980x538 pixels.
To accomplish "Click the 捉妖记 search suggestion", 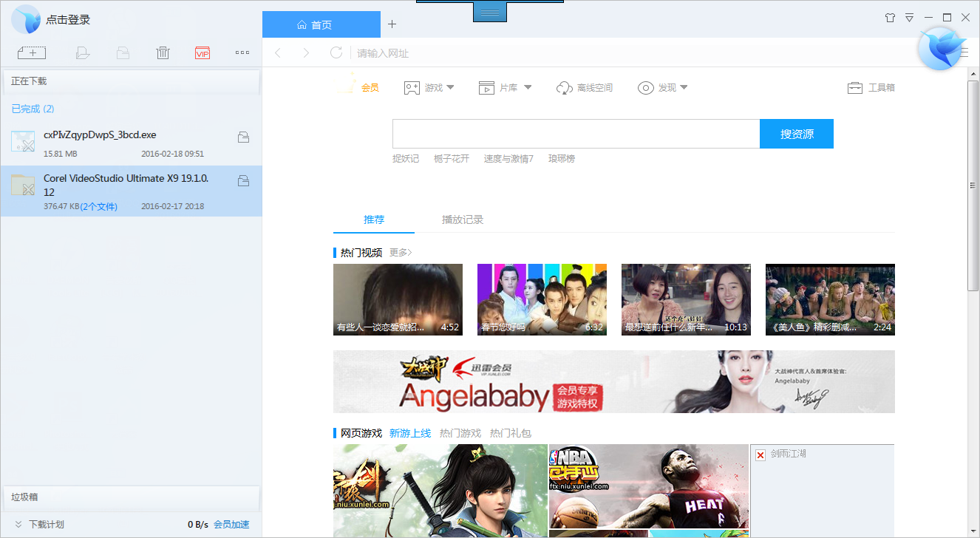I will point(406,159).
